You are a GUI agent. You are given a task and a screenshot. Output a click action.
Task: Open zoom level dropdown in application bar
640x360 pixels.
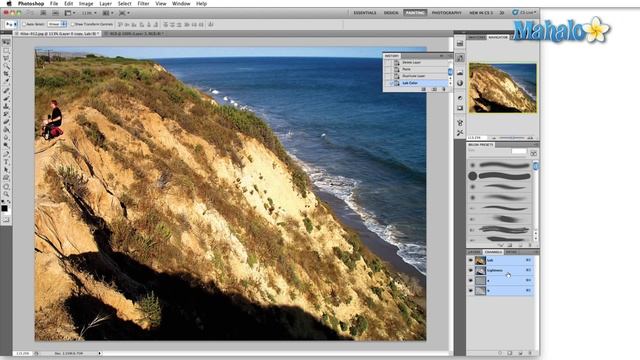click(x=89, y=13)
